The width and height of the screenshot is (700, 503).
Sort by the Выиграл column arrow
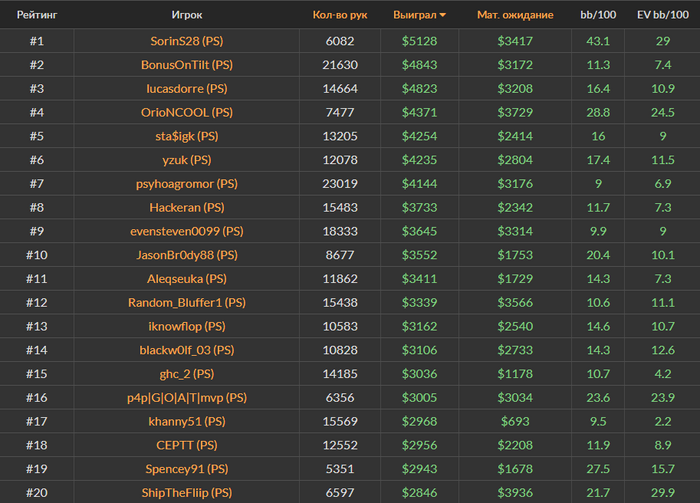point(443,16)
